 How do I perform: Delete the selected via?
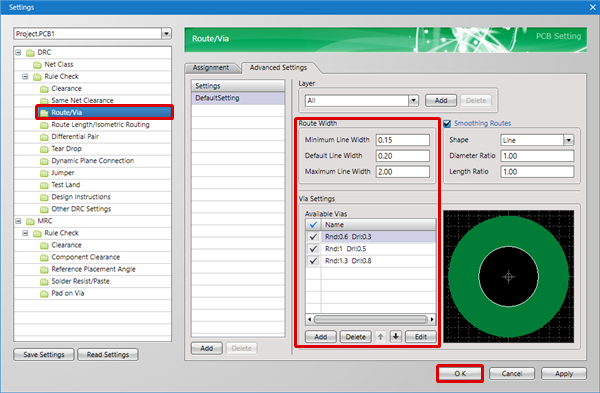tap(355, 337)
